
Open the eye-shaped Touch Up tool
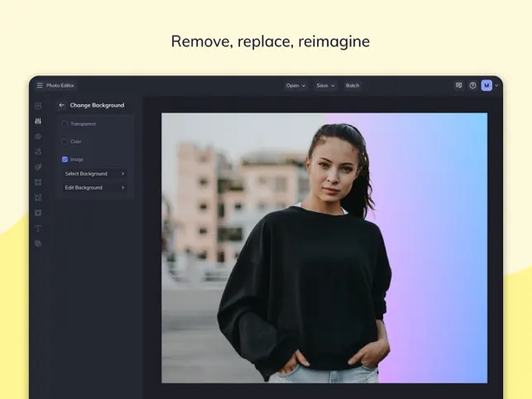(x=38, y=136)
